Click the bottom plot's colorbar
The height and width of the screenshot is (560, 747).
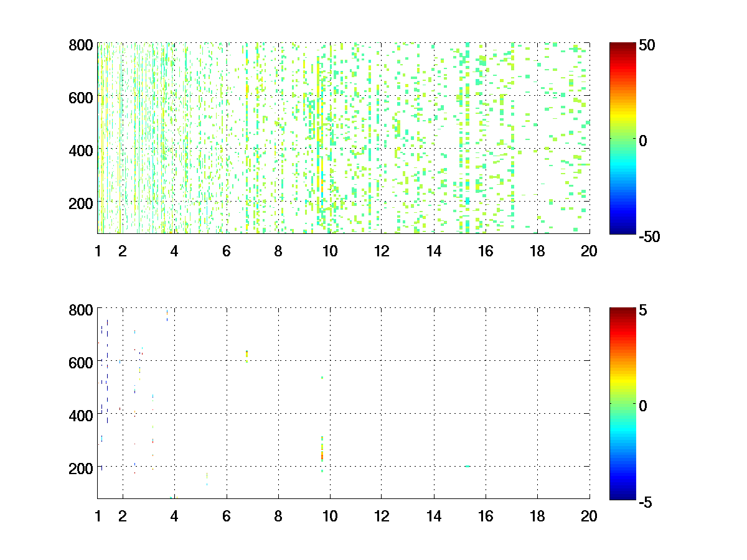tap(622, 403)
